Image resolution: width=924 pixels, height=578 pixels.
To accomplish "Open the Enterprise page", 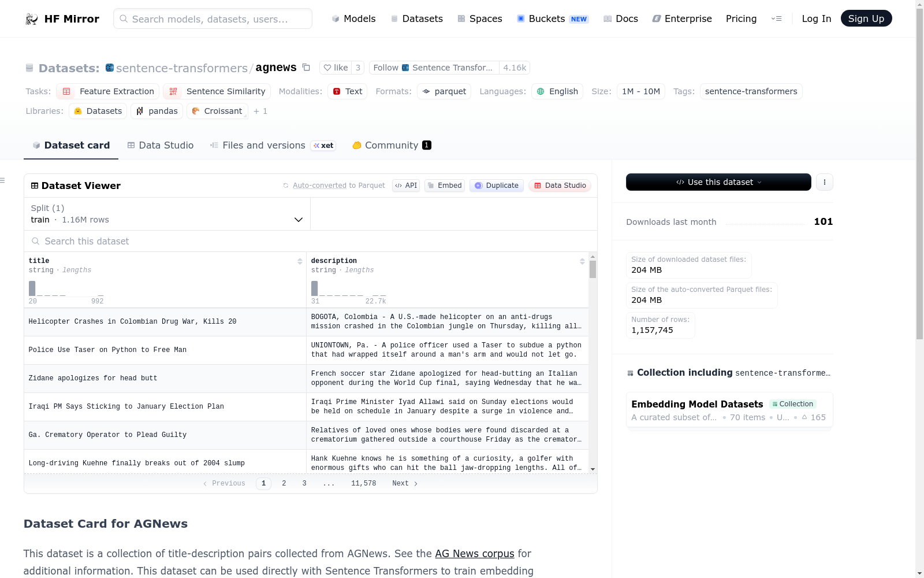I will coord(682,19).
